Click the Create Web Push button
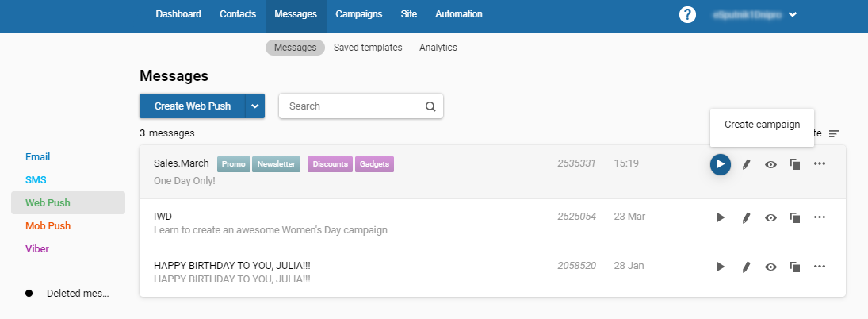 (x=192, y=106)
